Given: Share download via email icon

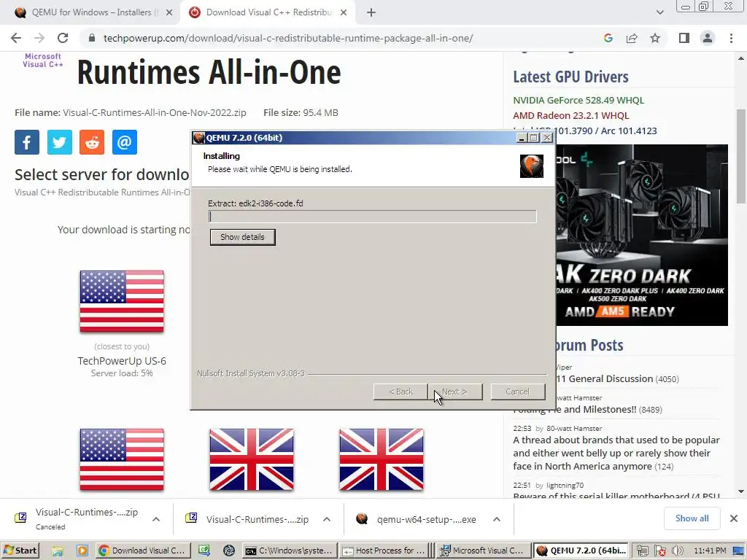Looking at the screenshot, I should tap(124, 142).
